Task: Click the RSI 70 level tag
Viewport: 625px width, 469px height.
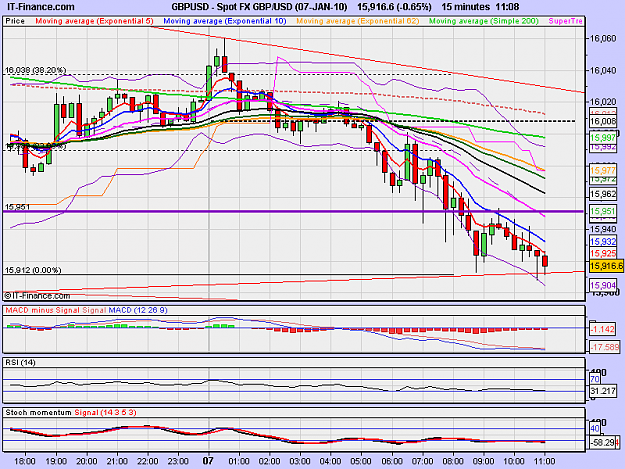Action: (595, 379)
